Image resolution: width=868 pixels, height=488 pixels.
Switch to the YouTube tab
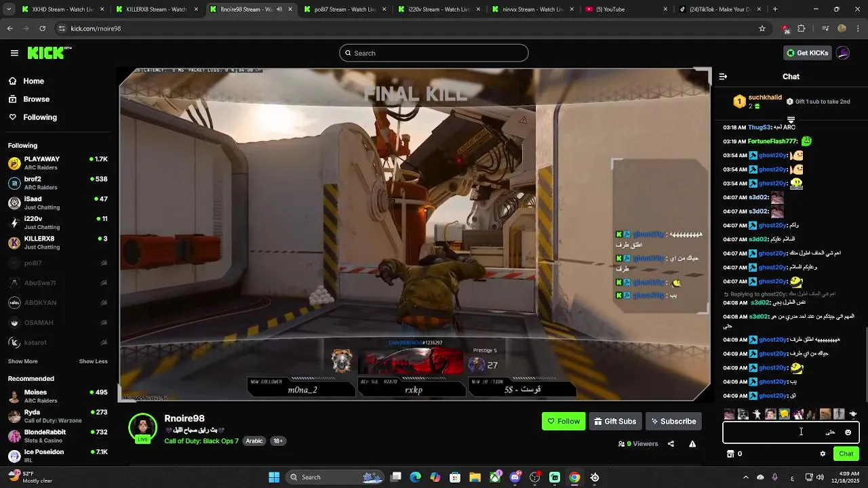tap(627, 9)
